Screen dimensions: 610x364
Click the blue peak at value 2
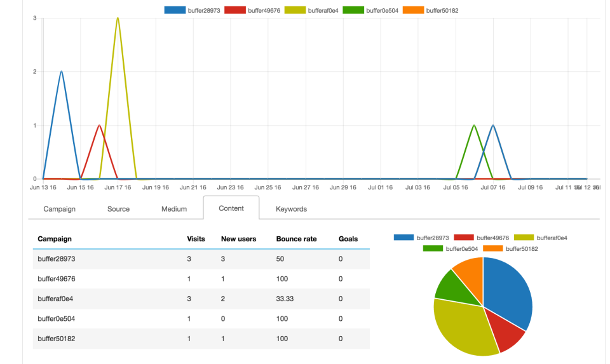[62, 72]
